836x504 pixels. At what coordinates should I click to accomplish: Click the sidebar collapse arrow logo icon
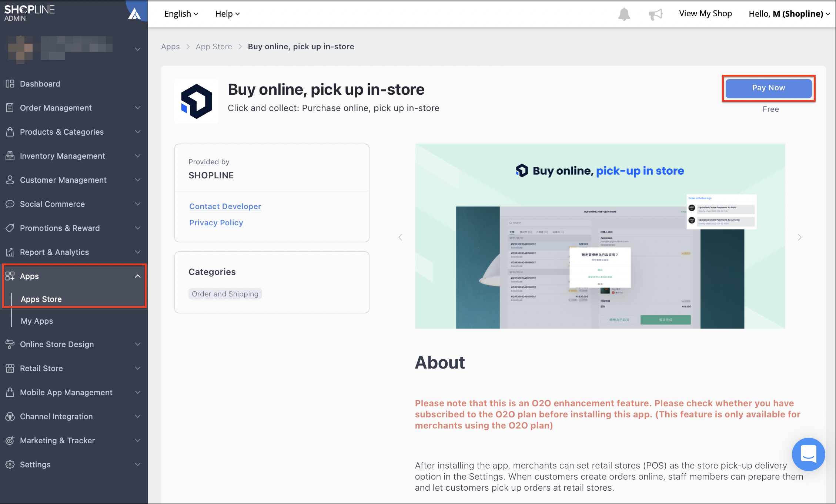coord(135,13)
